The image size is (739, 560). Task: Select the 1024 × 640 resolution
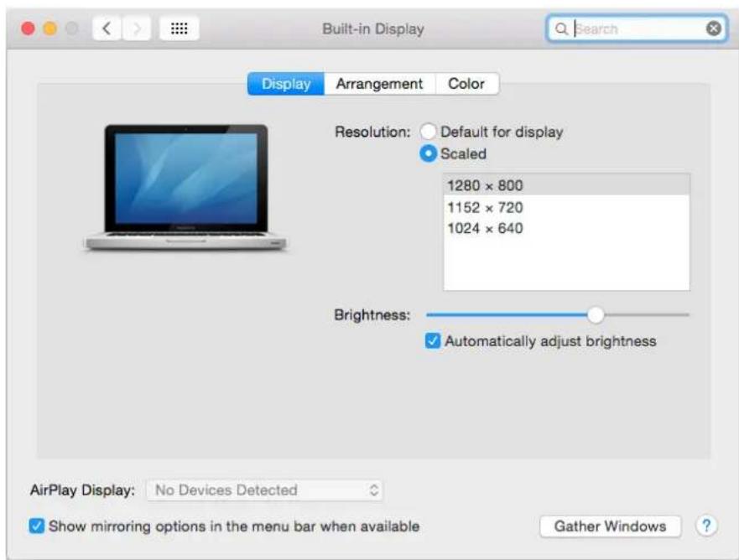(566, 228)
